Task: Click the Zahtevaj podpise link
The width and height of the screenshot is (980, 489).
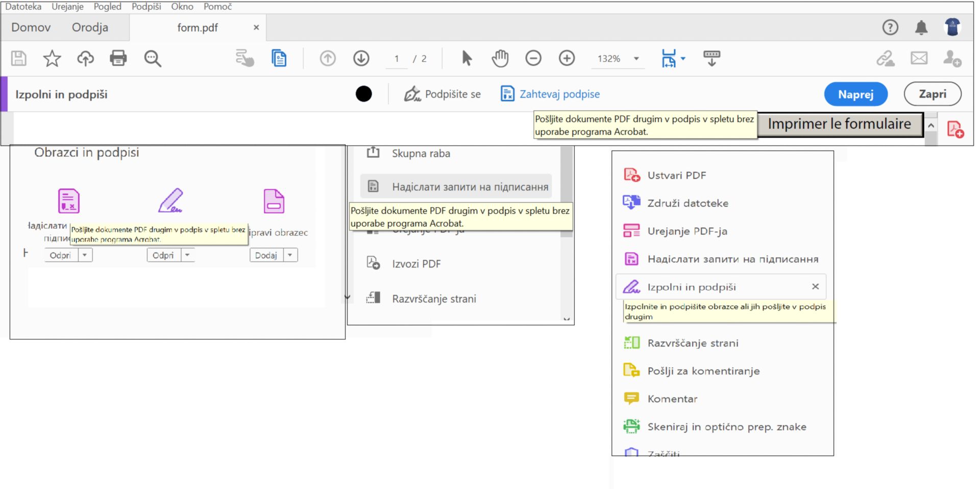Action: [550, 94]
